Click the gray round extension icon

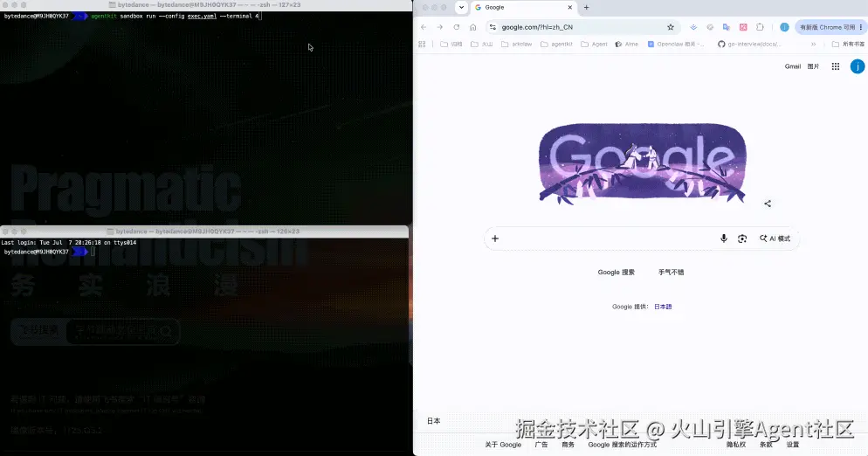click(710, 27)
